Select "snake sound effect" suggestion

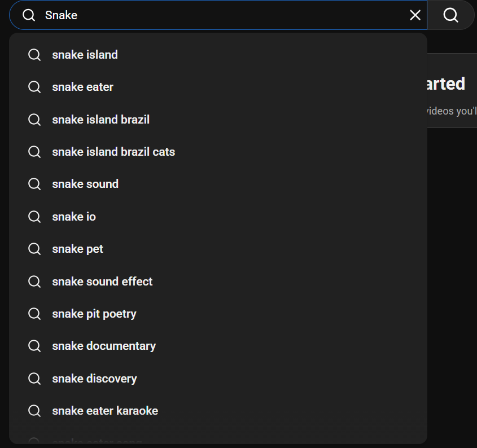[102, 281]
